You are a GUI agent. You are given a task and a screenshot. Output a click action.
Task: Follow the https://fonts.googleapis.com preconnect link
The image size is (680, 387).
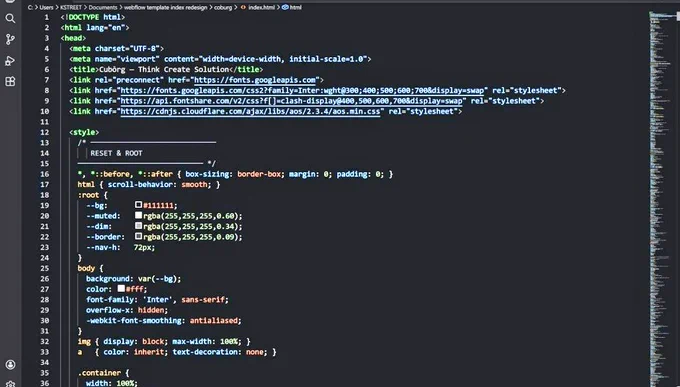point(255,80)
